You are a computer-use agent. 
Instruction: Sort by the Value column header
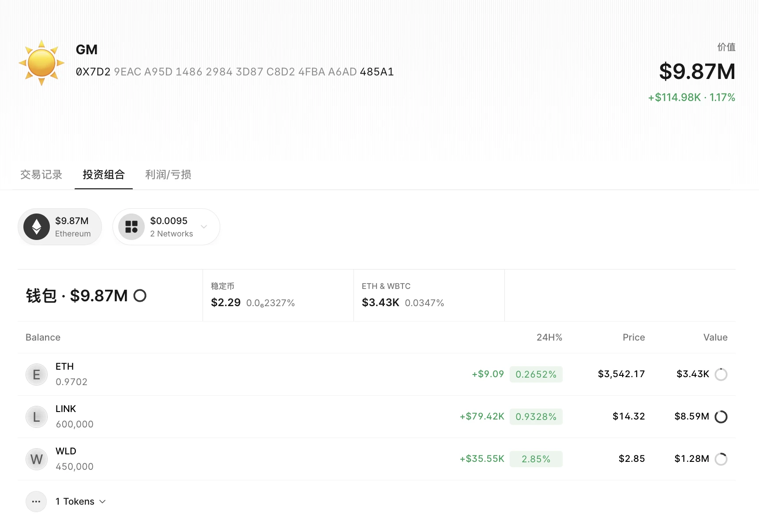(x=715, y=337)
